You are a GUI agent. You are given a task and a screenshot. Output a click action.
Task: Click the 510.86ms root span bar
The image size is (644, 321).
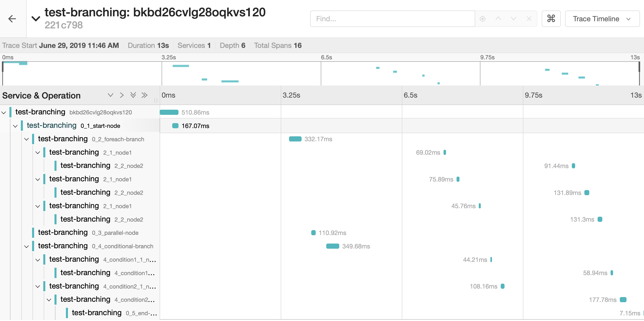169,112
